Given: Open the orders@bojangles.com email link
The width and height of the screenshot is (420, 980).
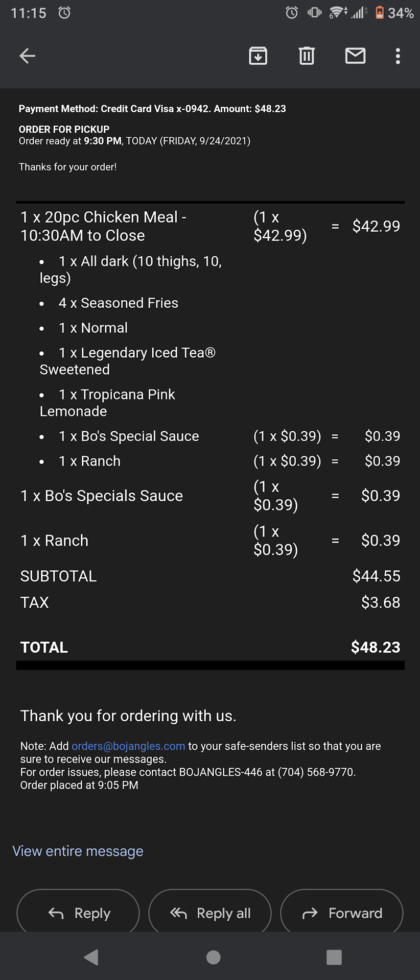Looking at the screenshot, I should point(128,746).
